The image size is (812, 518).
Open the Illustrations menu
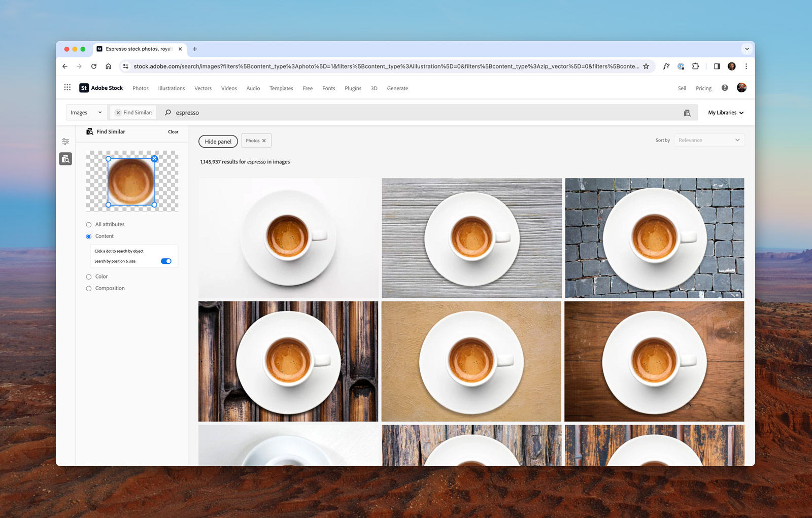[x=172, y=88]
